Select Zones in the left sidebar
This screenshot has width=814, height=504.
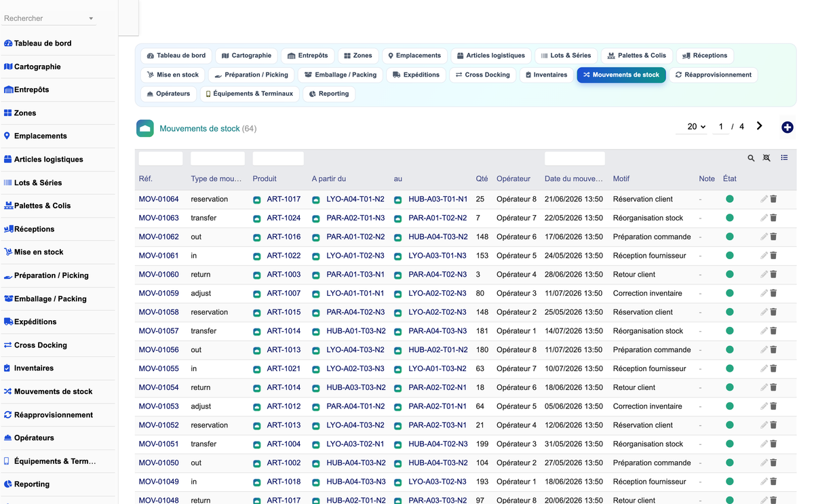coord(25,113)
